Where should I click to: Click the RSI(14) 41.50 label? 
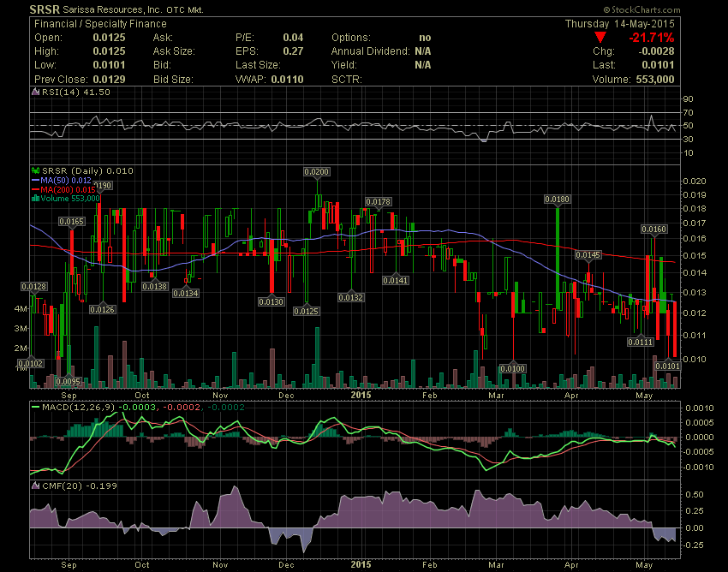[x=76, y=92]
